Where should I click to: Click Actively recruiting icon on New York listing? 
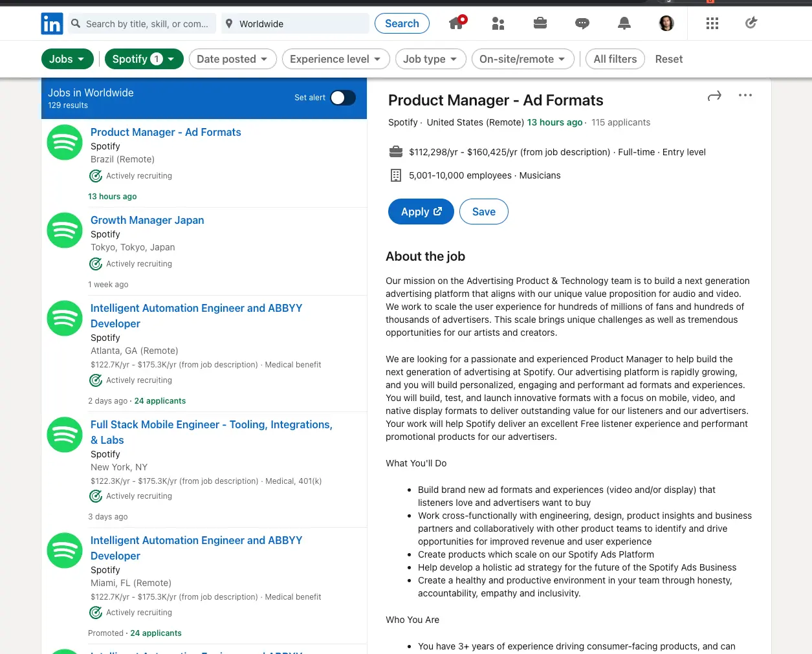96,496
